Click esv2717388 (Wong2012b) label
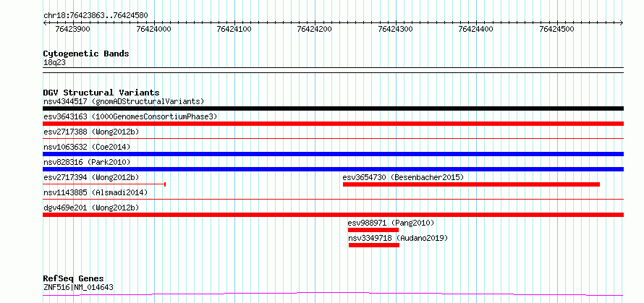 pyautogui.click(x=91, y=132)
